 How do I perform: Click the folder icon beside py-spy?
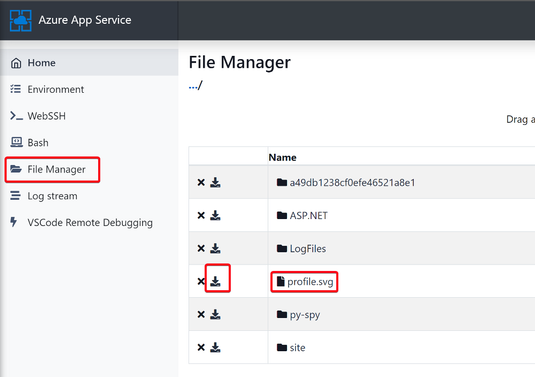282,314
